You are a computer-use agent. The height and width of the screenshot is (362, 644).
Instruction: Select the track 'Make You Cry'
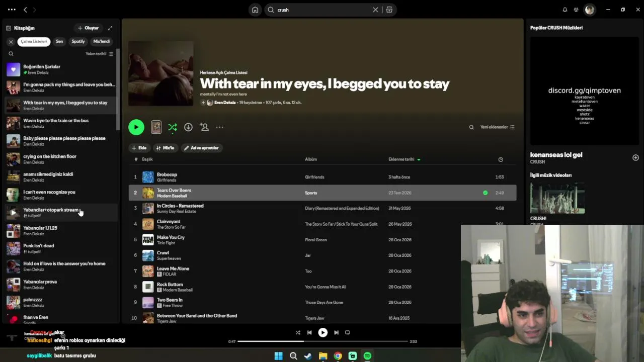[x=171, y=237]
